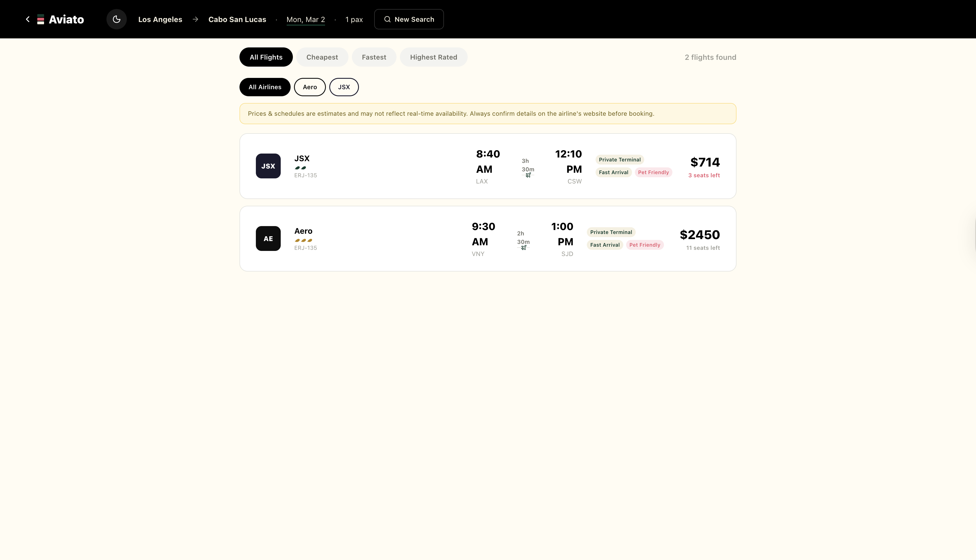Filter flights by JSX airline
The width and height of the screenshot is (976, 560).
tap(343, 87)
